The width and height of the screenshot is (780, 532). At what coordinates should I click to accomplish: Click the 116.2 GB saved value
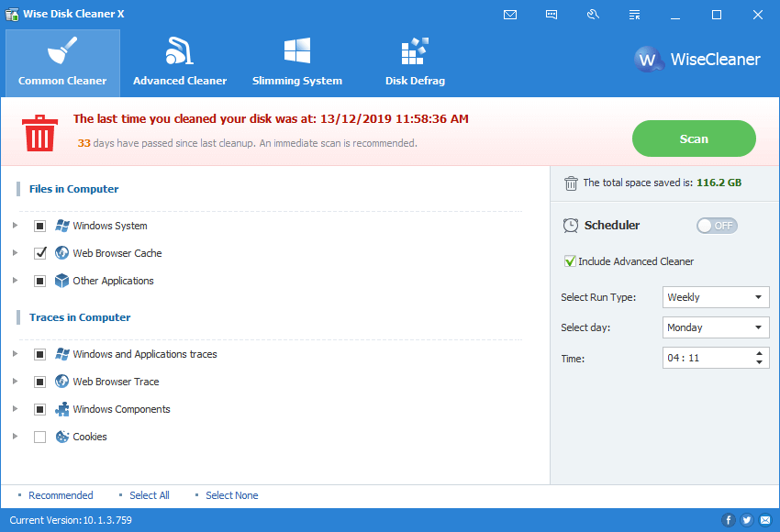(719, 183)
